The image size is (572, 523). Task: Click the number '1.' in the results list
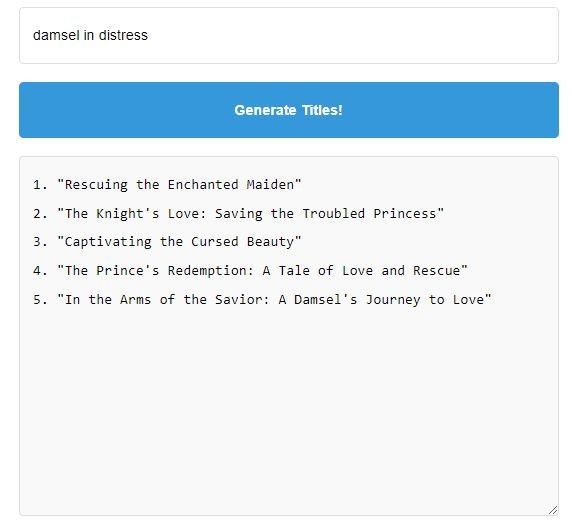[x=40, y=185]
